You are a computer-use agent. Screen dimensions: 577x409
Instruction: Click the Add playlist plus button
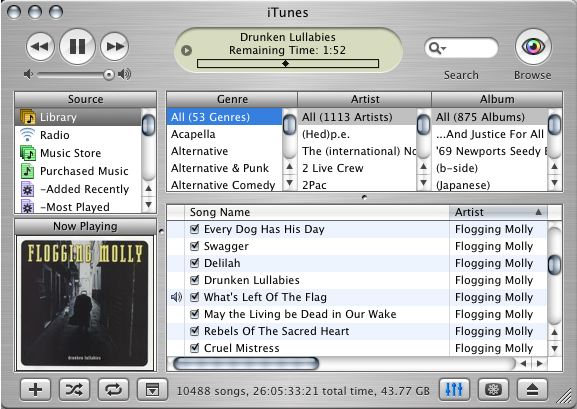click(x=35, y=389)
